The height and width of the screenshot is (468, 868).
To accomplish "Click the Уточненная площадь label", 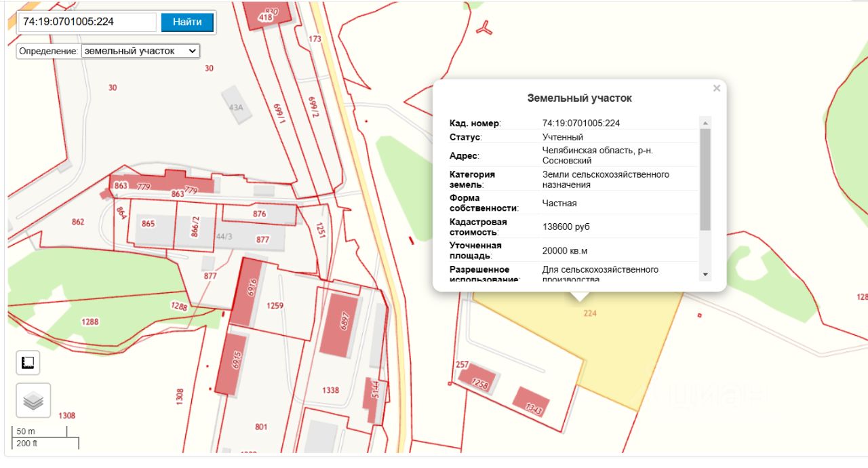I will pos(475,250).
